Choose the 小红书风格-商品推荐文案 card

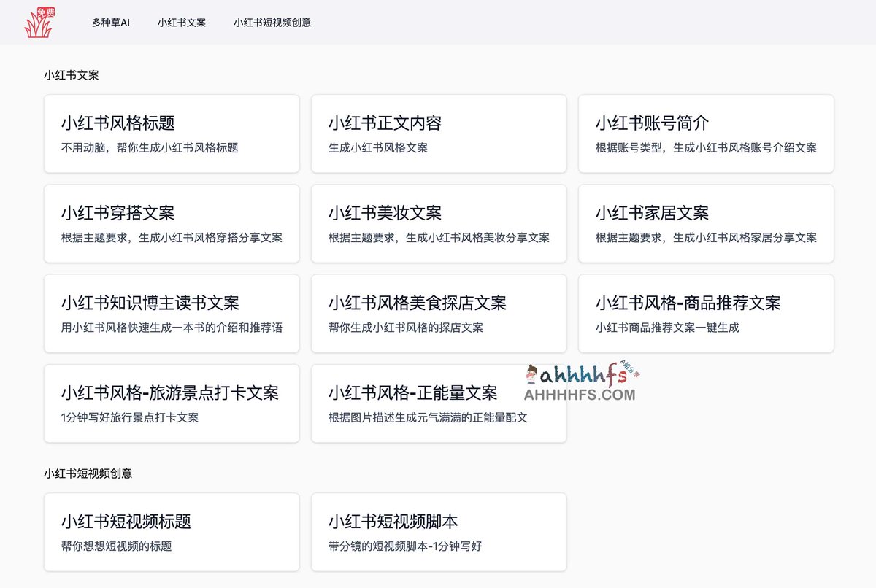(x=706, y=314)
